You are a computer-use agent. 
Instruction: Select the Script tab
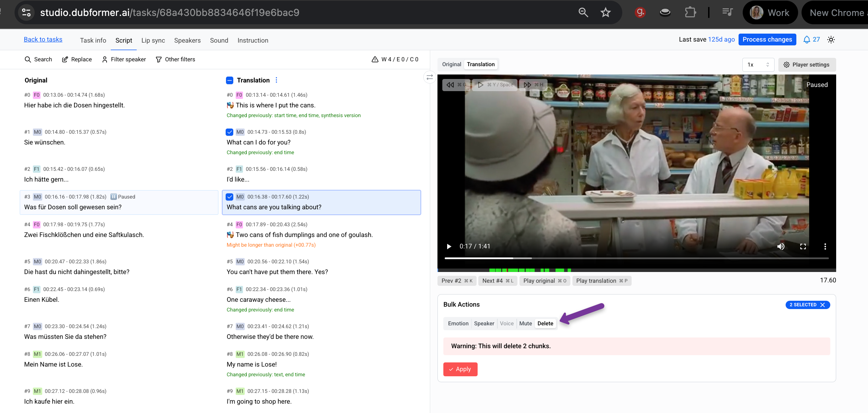point(124,41)
